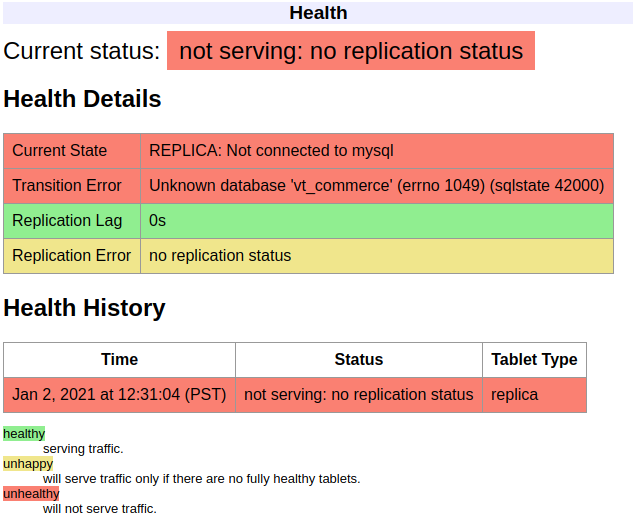
Task: Click the Health section header bar
Action: pyautogui.click(x=318, y=13)
